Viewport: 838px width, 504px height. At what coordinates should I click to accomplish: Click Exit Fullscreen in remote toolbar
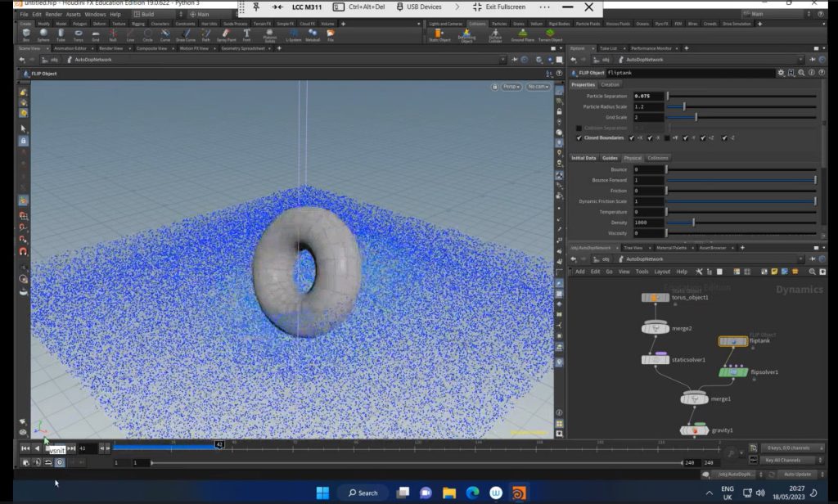pos(499,7)
